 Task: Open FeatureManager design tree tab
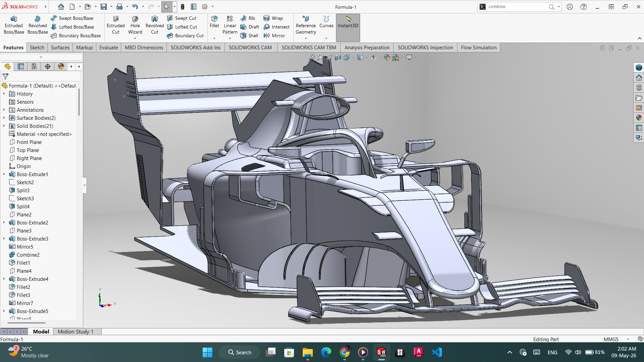coord(7,66)
